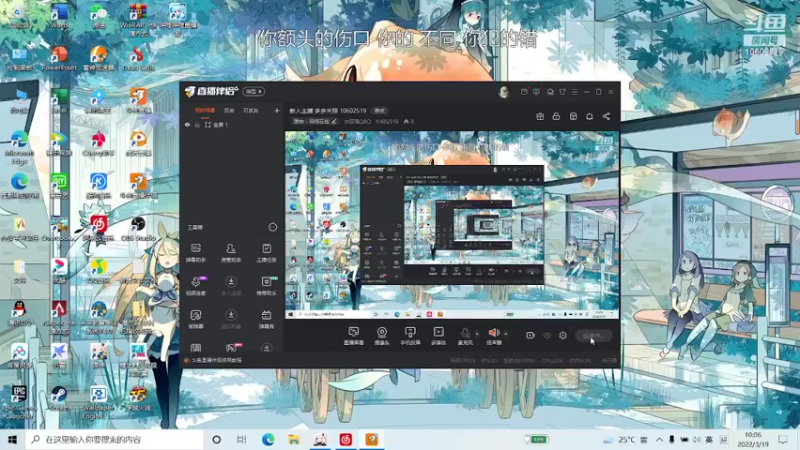Select the 全屏 1 source row

click(x=233, y=124)
